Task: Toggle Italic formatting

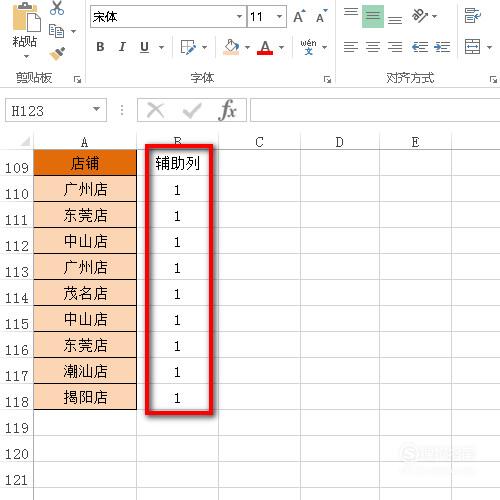Action: pos(122,47)
